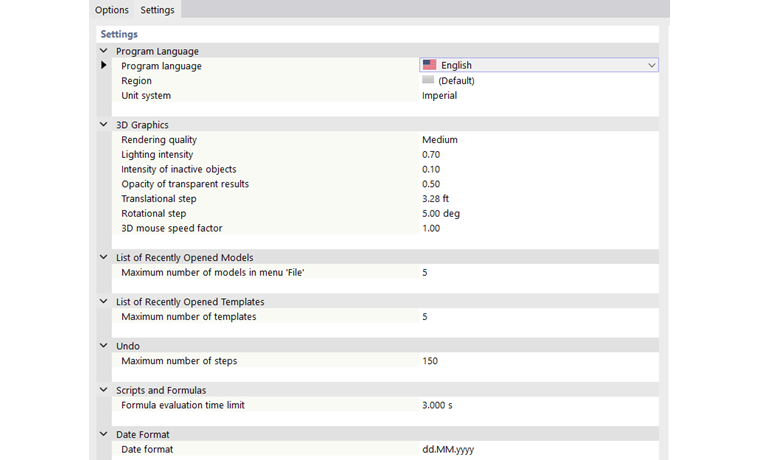Edit the Translational step value
The width and height of the screenshot is (760, 460).
(x=435, y=199)
